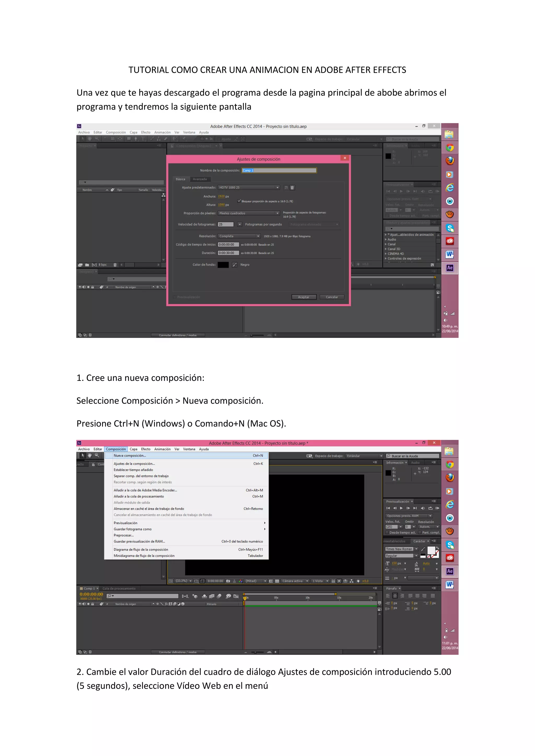This screenshot has height=756, width=535.
Task: Take snapshot with the viewer camera icon
Action: (228, 581)
